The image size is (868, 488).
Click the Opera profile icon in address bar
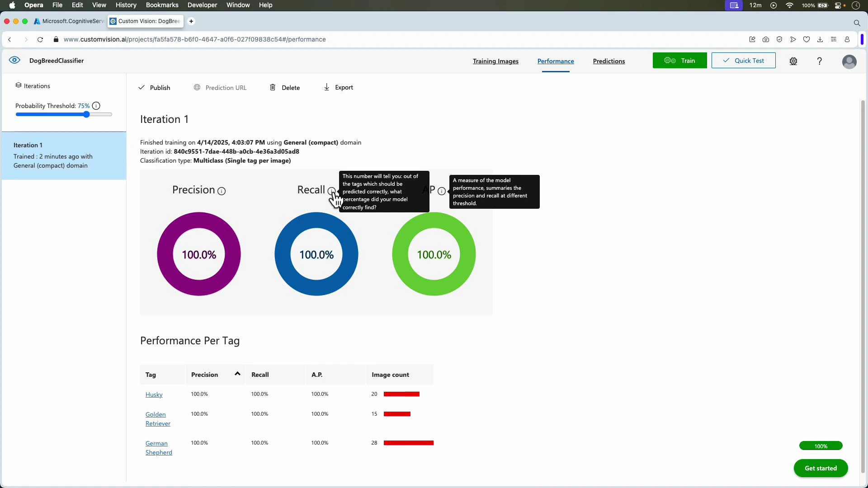click(x=847, y=39)
